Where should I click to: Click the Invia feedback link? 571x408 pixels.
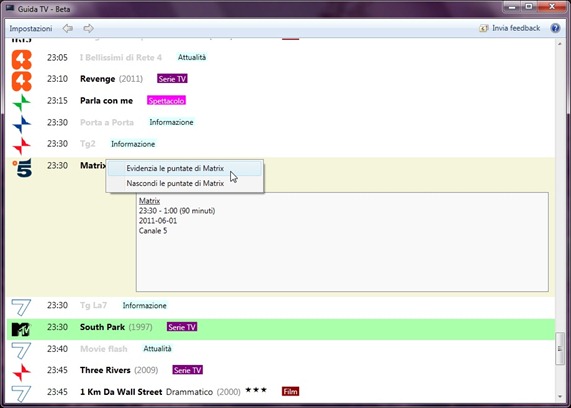click(x=516, y=28)
